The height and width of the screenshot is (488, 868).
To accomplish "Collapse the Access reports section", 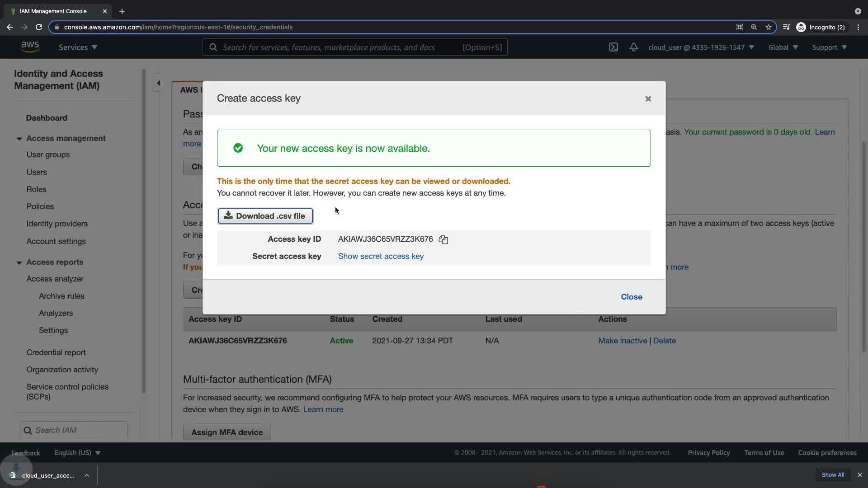I will pos(19,263).
